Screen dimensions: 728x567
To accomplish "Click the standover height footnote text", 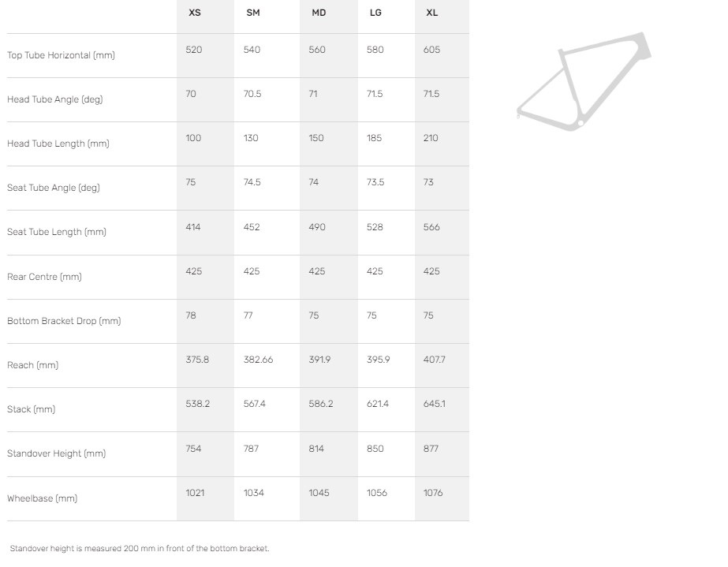I will (140, 548).
